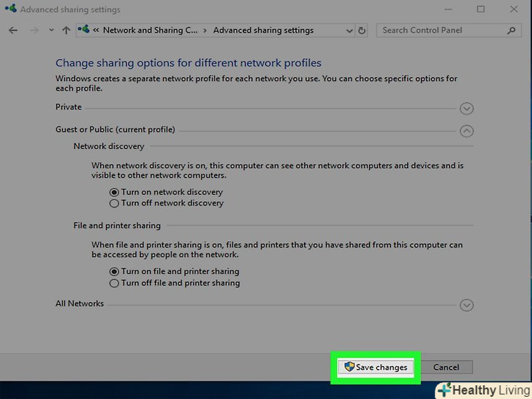Click the Save changes button

376,367
